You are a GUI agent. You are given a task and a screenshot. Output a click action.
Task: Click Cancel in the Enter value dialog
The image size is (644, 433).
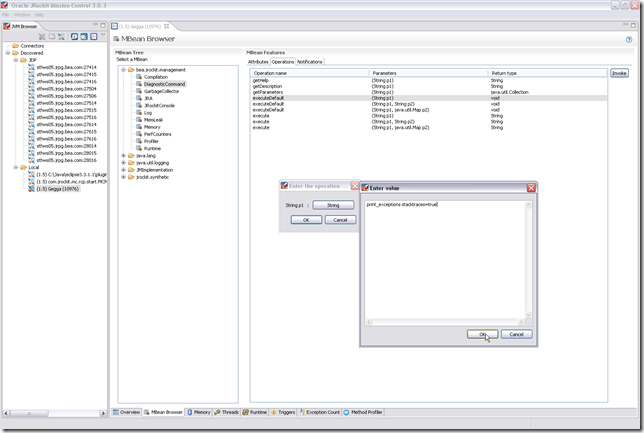[x=516, y=334]
